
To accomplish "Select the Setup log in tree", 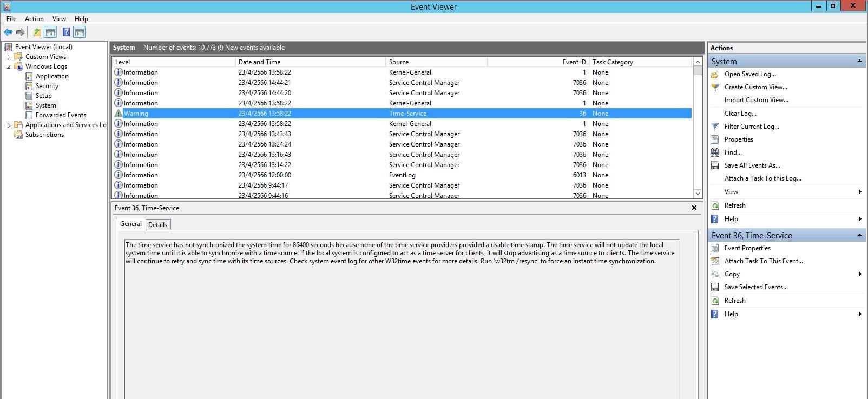I will pyautogui.click(x=43, y=96).
